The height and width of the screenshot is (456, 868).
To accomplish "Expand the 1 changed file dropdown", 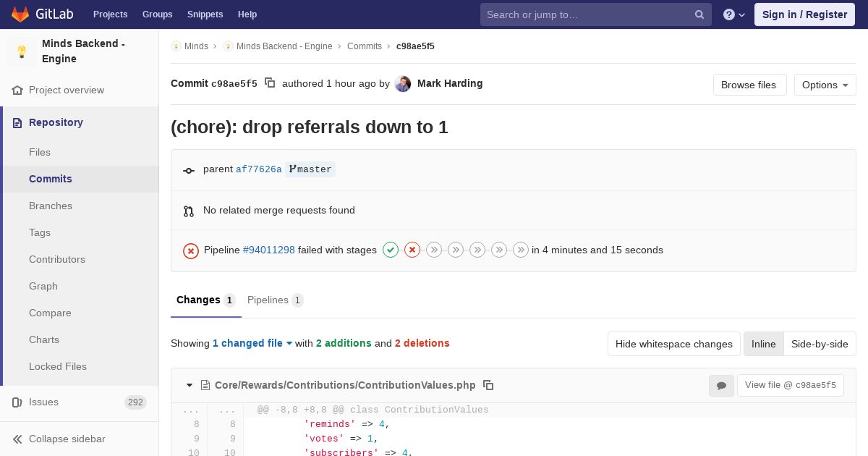I will [252, 343].
